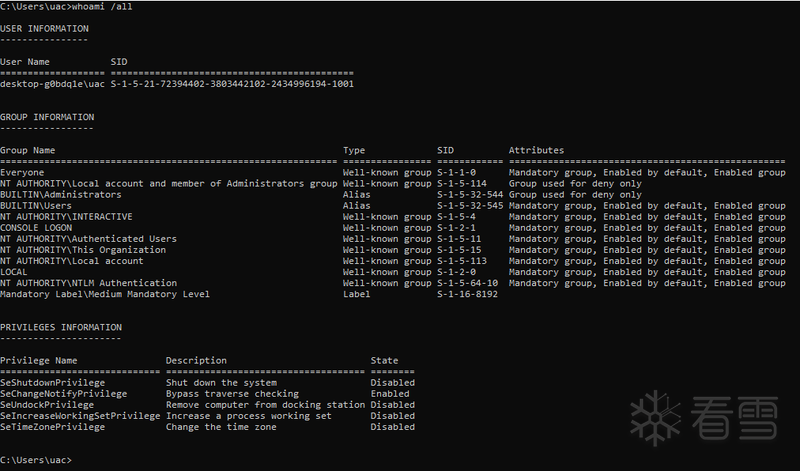Click the SID S-1-2-0
Viewport: 800px width, 471px height.
pos(456,272)
